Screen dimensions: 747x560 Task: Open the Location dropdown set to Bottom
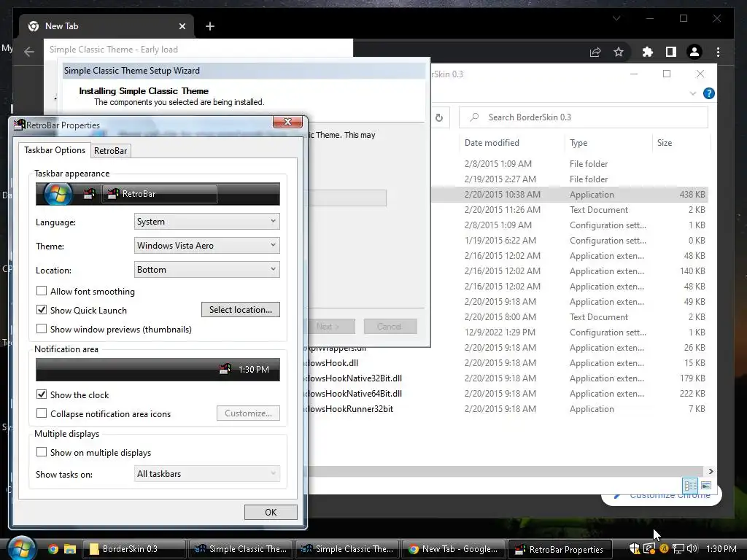point(206,270)
